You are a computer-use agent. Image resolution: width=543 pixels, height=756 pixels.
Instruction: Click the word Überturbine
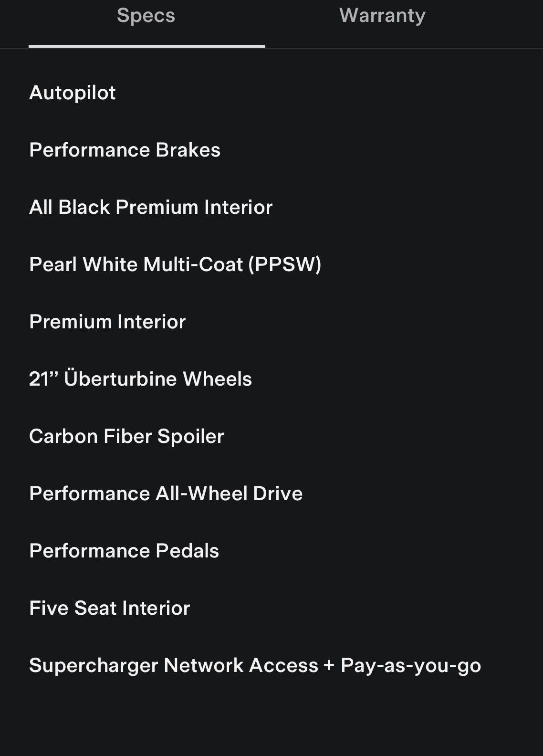pyautogui.click(x=121, y=379)
